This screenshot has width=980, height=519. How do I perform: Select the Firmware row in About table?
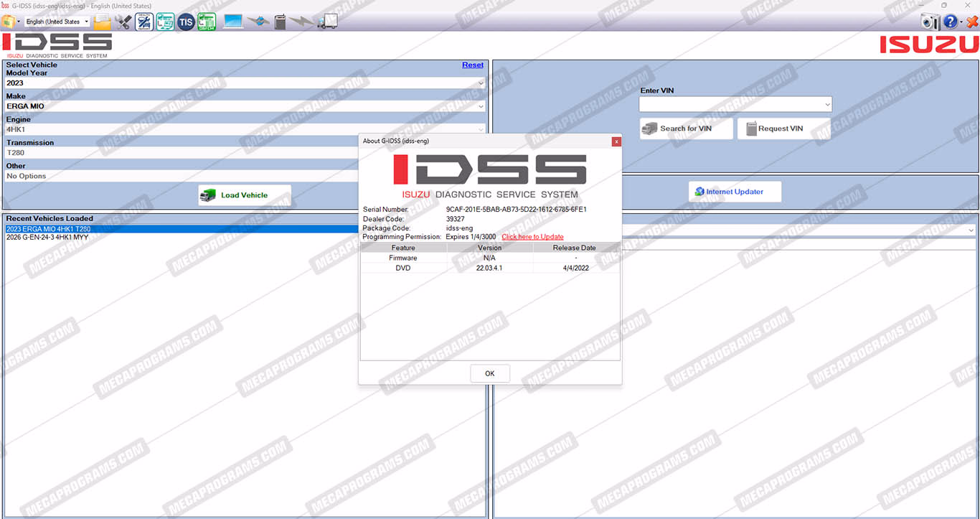point(490,258)
